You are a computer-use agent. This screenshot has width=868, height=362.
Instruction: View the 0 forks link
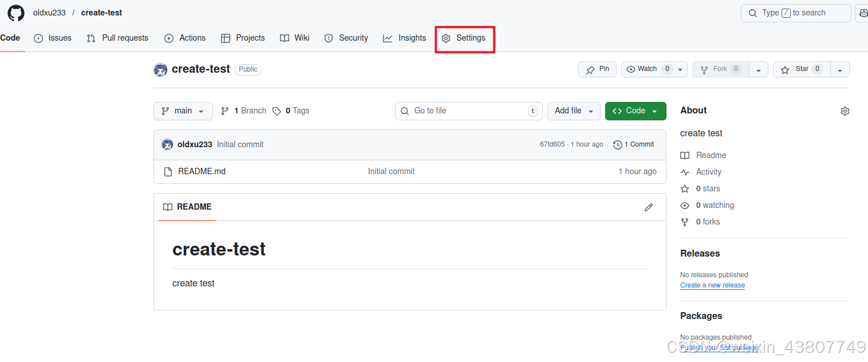tap(700, 222)
